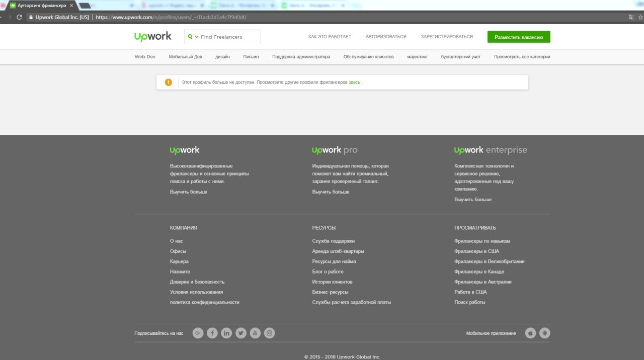This screenshot has height=360, width=644.
Task: Open the search type dropdown arrow
Action: click(x=197, y=37)
